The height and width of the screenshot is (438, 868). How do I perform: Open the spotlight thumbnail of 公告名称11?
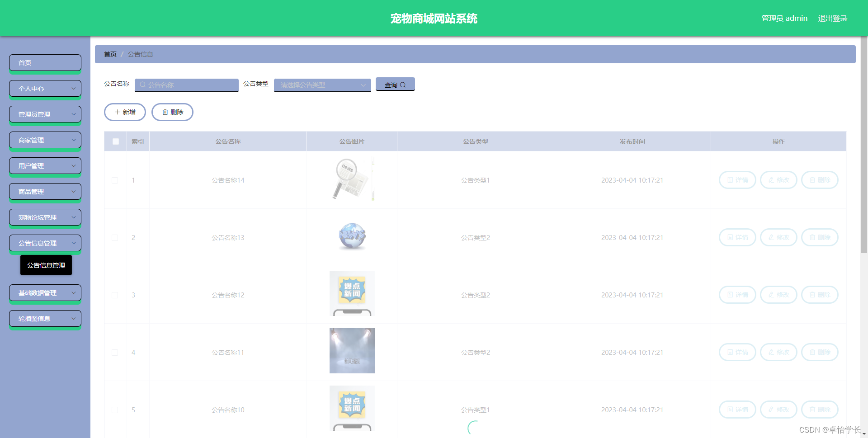[x=352, y=351]
